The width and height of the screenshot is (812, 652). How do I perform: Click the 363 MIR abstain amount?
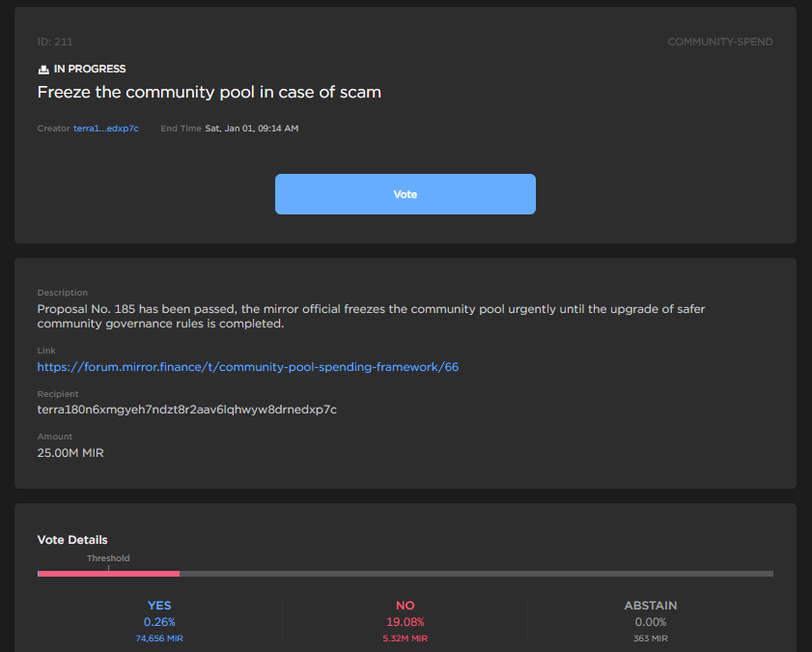click(x=651, y=638)
